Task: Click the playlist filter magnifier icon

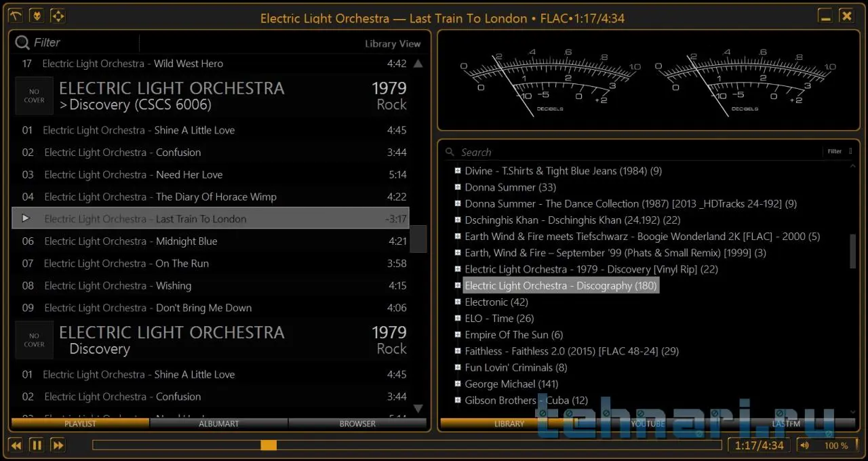Action: tap(22, 43)
